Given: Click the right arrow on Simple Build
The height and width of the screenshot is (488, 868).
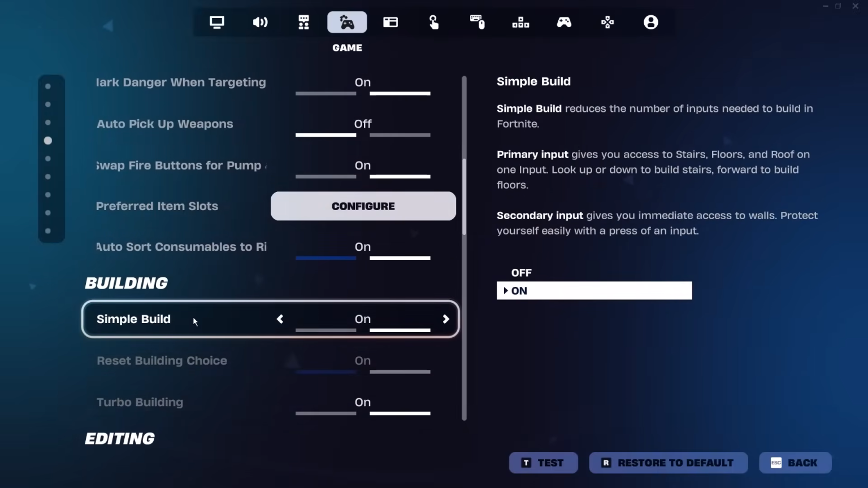Looking at the screenshot, I should tap(446, 319).
